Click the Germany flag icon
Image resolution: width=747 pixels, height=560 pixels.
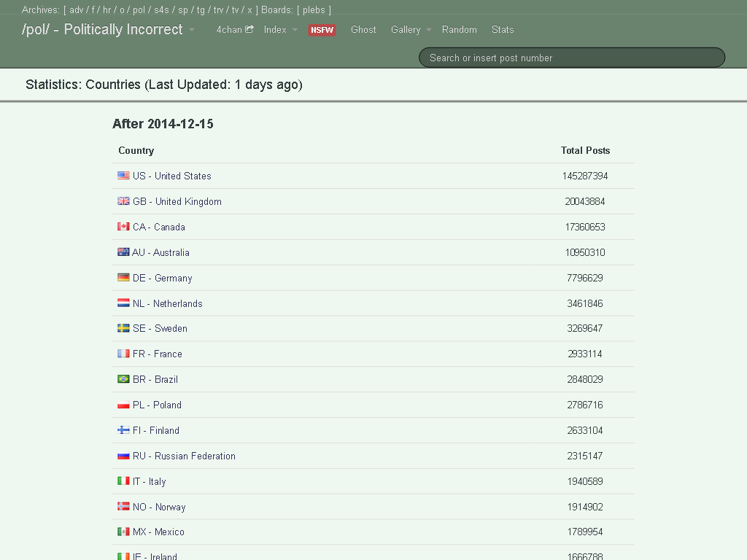(123, 278)
